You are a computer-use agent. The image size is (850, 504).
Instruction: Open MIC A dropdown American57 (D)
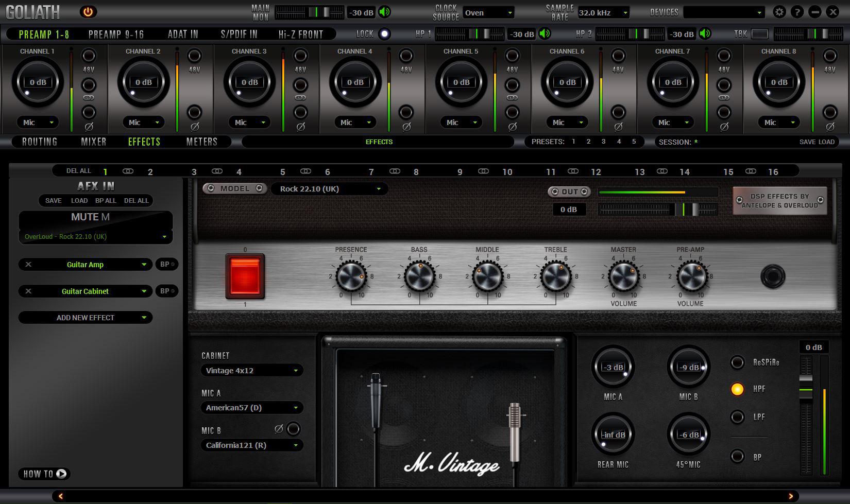tap(251, 407)
